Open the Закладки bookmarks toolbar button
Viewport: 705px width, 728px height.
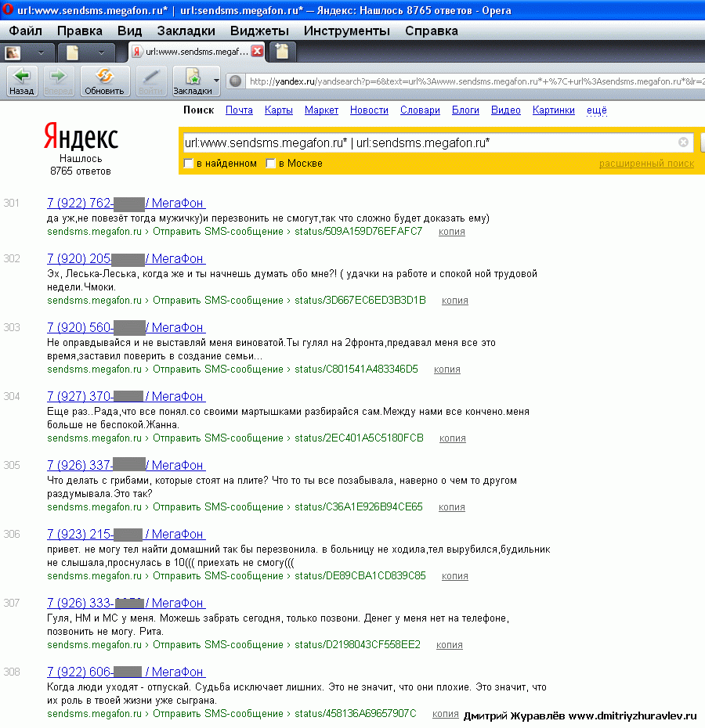click(193, 81)
